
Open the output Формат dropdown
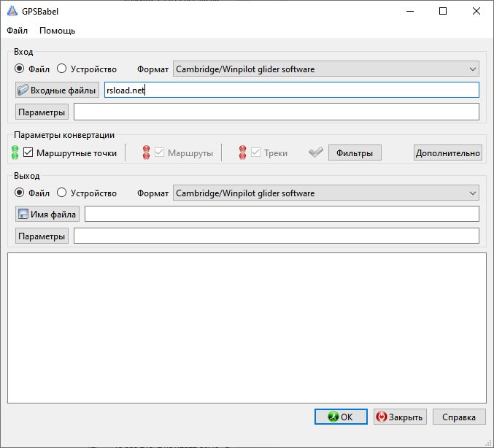(x=326, y=193)
